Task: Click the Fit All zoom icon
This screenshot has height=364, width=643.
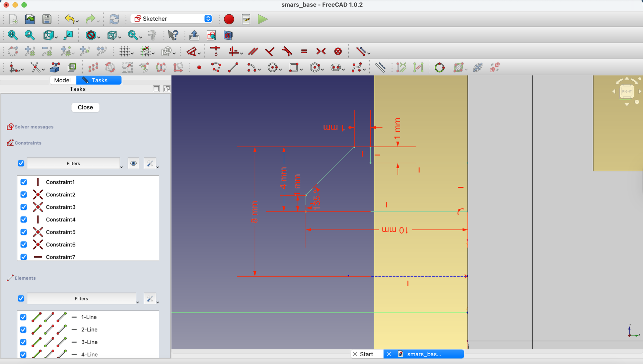Action: point(13,35)
